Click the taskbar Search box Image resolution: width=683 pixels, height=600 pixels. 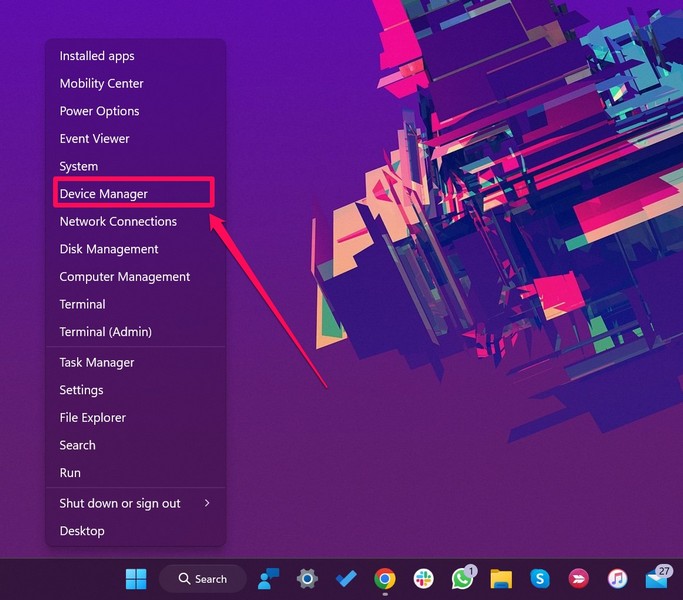(203, 578)
